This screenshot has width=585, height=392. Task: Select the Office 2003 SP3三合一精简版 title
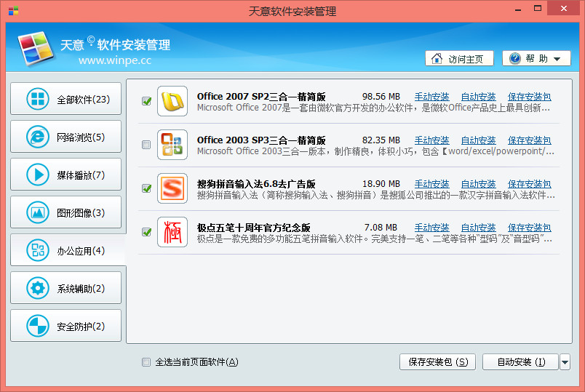(261, 140)
